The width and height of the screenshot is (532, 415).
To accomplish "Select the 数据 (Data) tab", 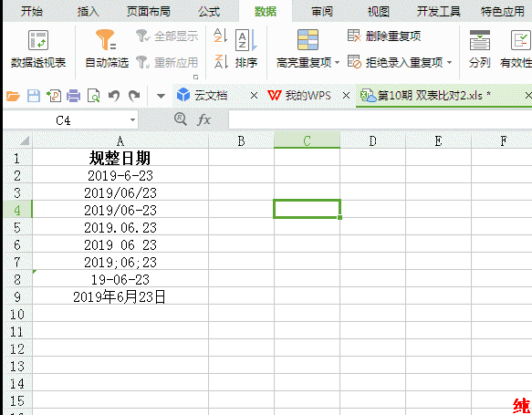I will pyautogui.click(x=266, y=11).
